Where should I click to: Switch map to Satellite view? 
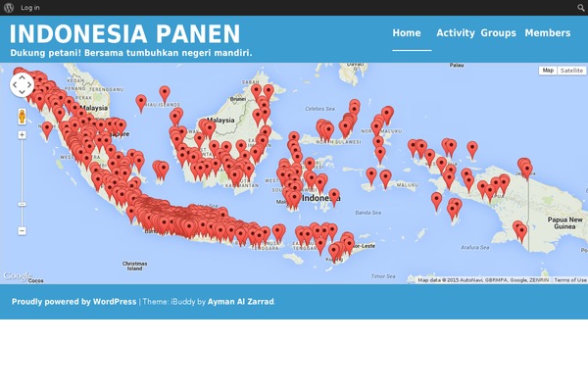(x=571, y=71)
